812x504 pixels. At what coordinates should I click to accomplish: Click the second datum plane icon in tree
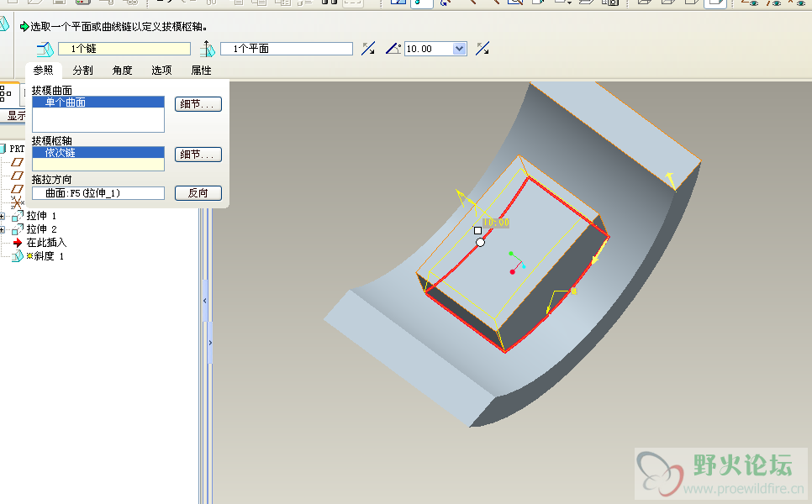coord(18,176)
